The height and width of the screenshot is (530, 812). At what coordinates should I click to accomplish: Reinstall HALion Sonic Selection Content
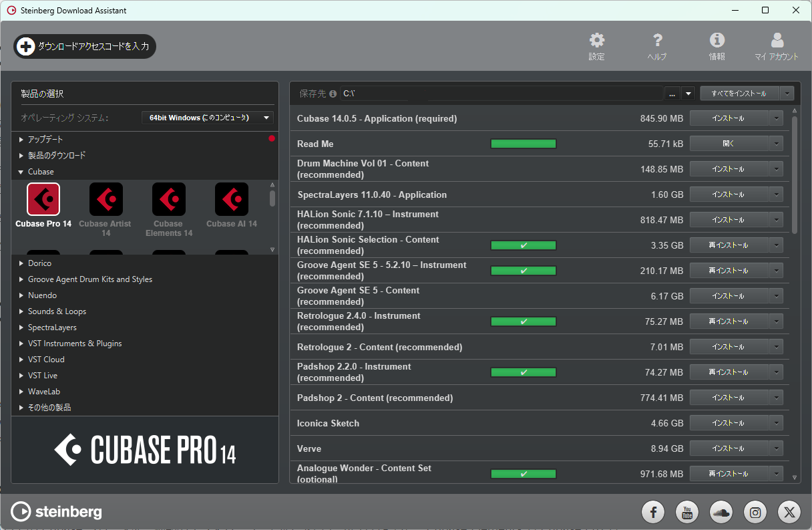(729, 245)
